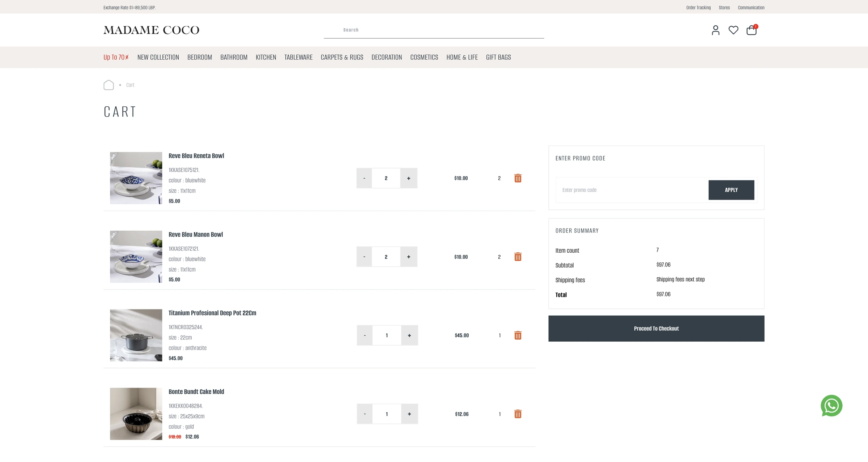Click the SKU 1KTNCR0325244 text
868x462 pixels.
pos(186,327)
